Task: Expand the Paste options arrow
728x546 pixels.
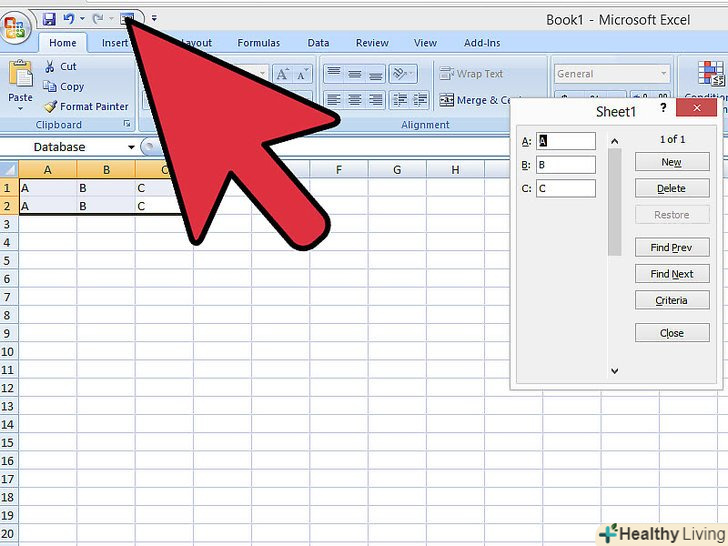Action: [x=20, y=109]
